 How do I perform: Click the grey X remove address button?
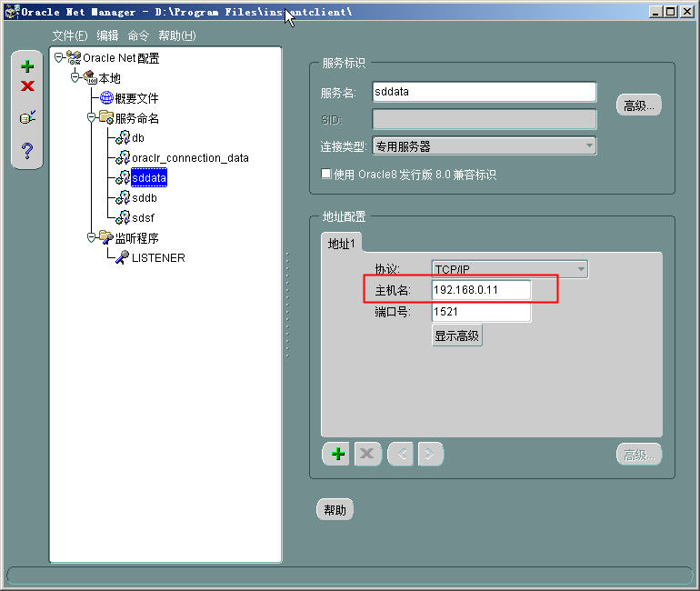367,454
